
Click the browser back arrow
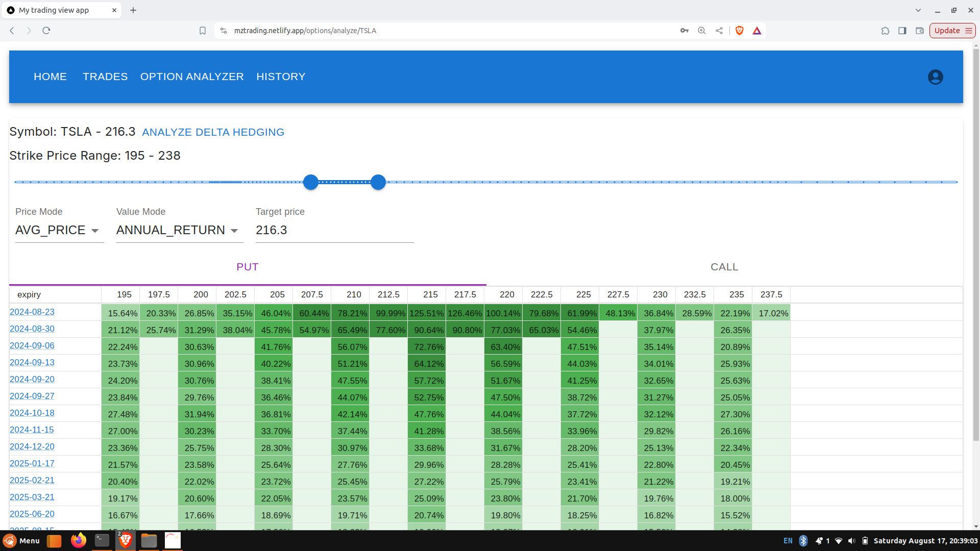[x=12, y=31]
